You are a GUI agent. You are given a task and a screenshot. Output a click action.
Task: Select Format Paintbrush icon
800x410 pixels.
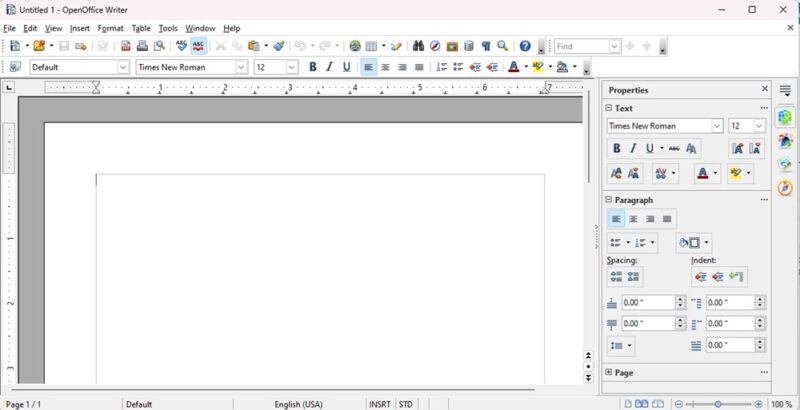279,46
